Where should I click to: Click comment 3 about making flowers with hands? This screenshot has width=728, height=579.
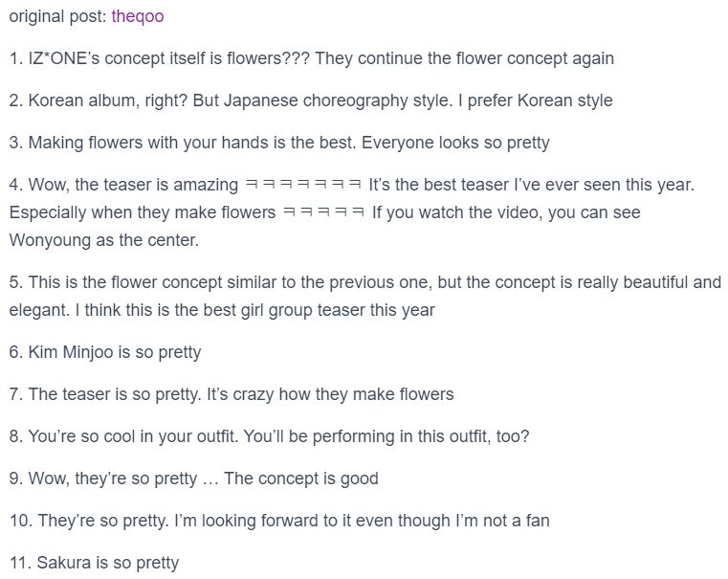point(279,143)
